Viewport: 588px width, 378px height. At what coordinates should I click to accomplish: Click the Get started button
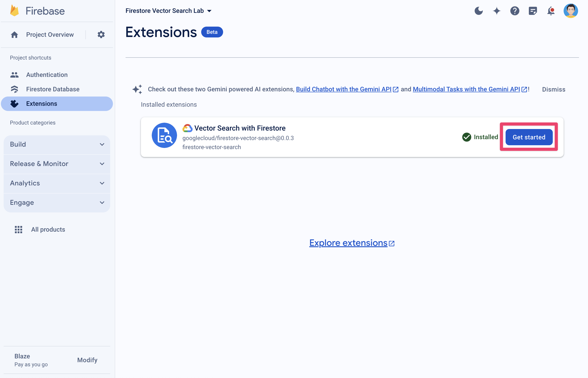(528, 137)
